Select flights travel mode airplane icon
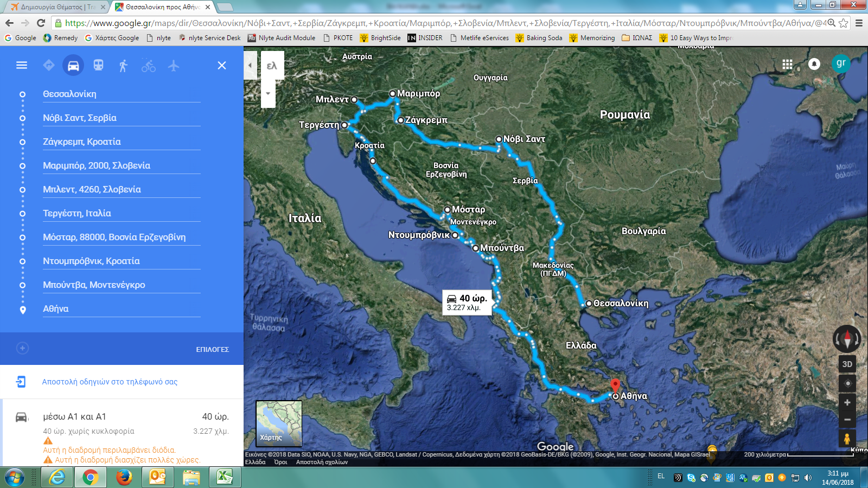 pos(174,66)
